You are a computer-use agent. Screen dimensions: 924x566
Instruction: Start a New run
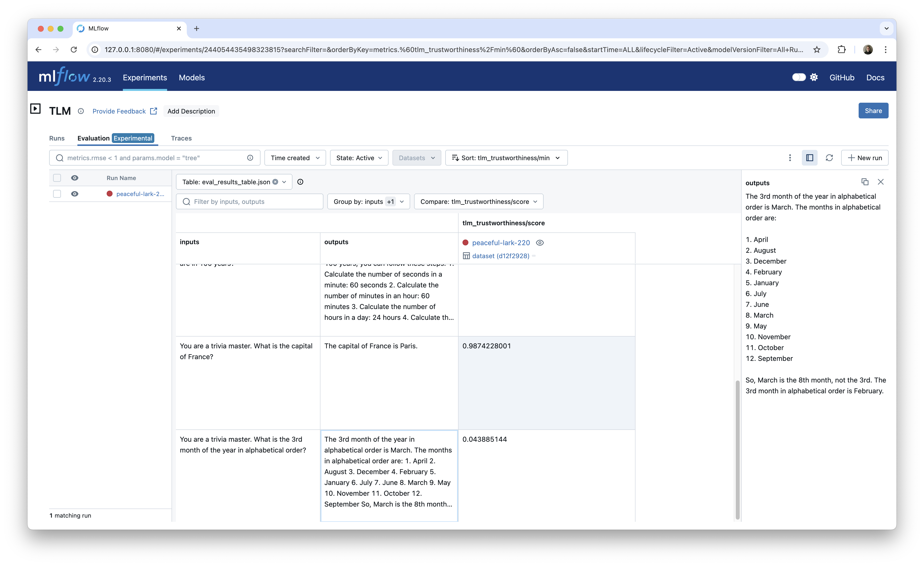tap(865, 157)
